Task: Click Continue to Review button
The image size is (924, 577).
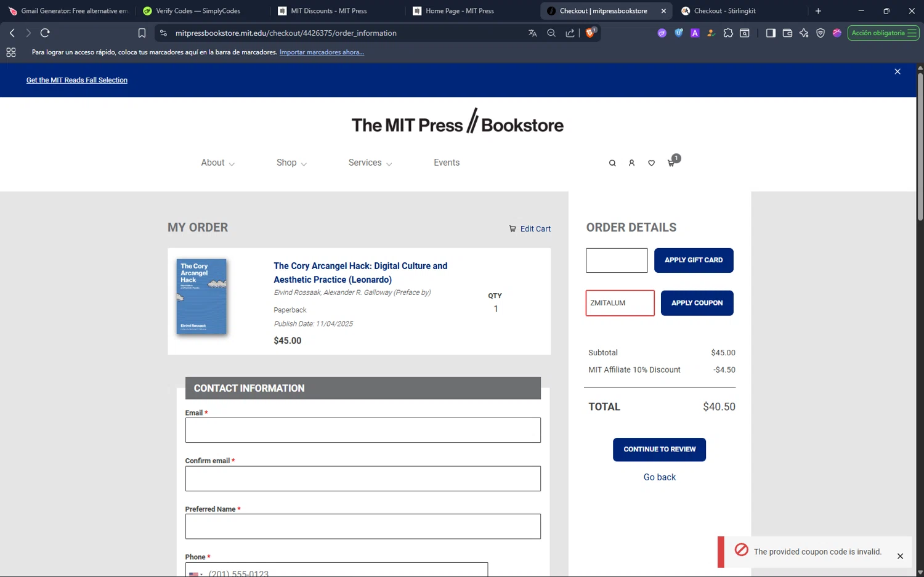Action: tap(659, 450)
